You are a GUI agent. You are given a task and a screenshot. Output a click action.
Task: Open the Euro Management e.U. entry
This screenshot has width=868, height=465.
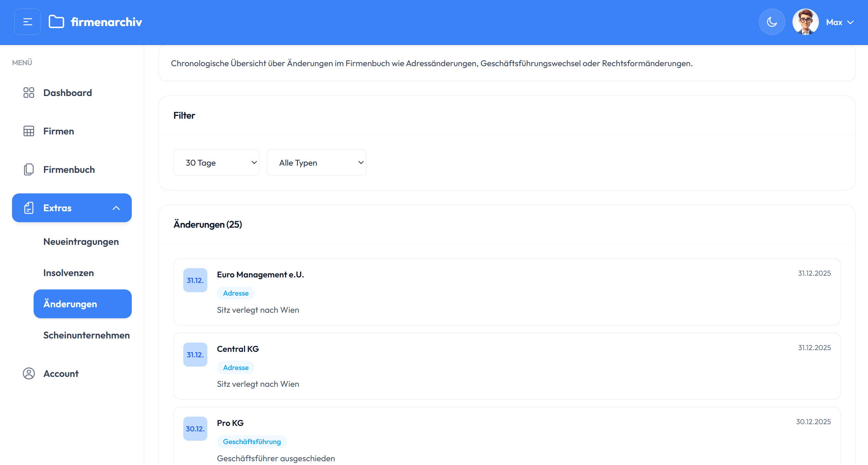(260, 275)
